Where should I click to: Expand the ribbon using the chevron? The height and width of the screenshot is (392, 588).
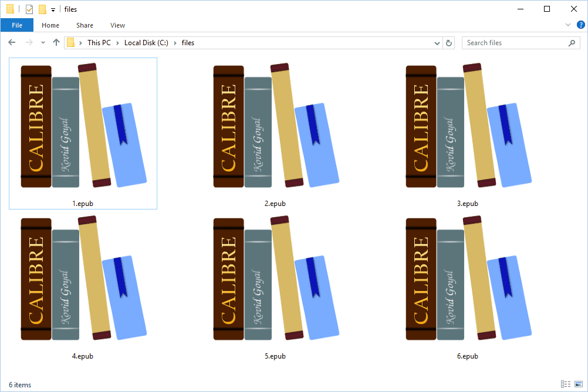pyautogui.click(x=568, y=25)
